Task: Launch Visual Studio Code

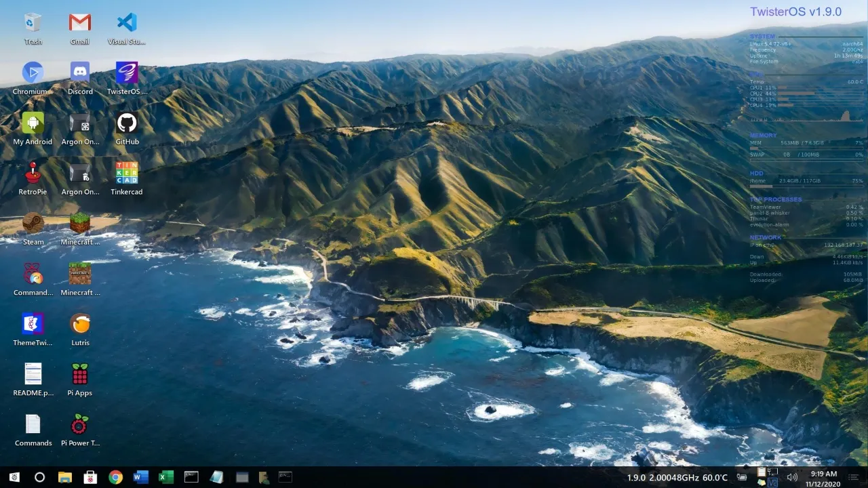Action: point(126,22)
